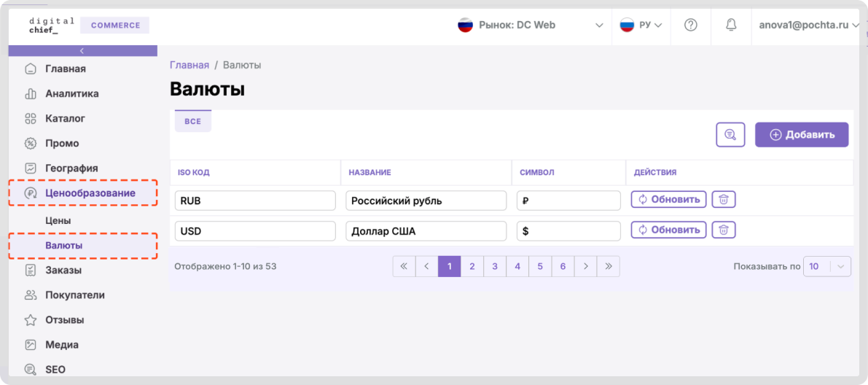Viewport: 868px width, 385px height.
Task: Click the НАЗВАНИЕ column header
Action: [x=370, y=172]
